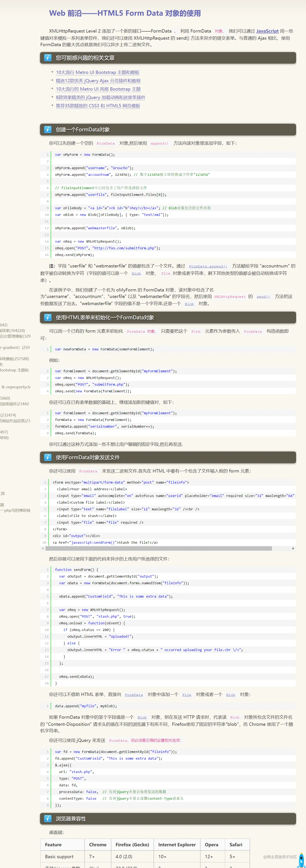The image size is (306, 868).
Task: Click the Firefox (Gecko) column header
Action: pyautogui.click(x=132, y=844)
